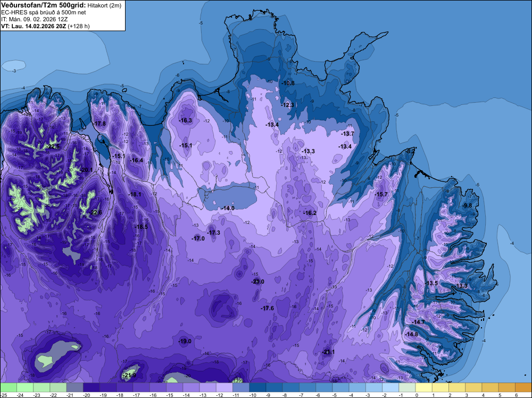Pick the dark indigo -20 legend swatch

92,387
